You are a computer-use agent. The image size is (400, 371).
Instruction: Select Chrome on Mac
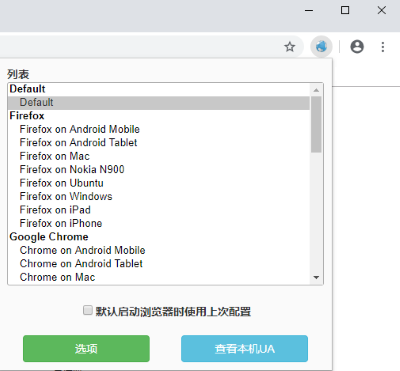click(x=159, y=277)
